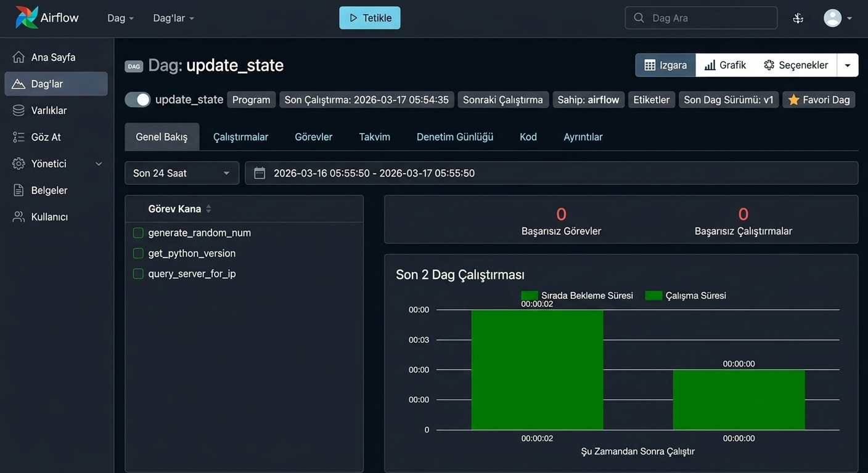Click the Şu Zamandan Sonra Çalıştır axis label
This screenshot has height=473, width=868.
638,451
